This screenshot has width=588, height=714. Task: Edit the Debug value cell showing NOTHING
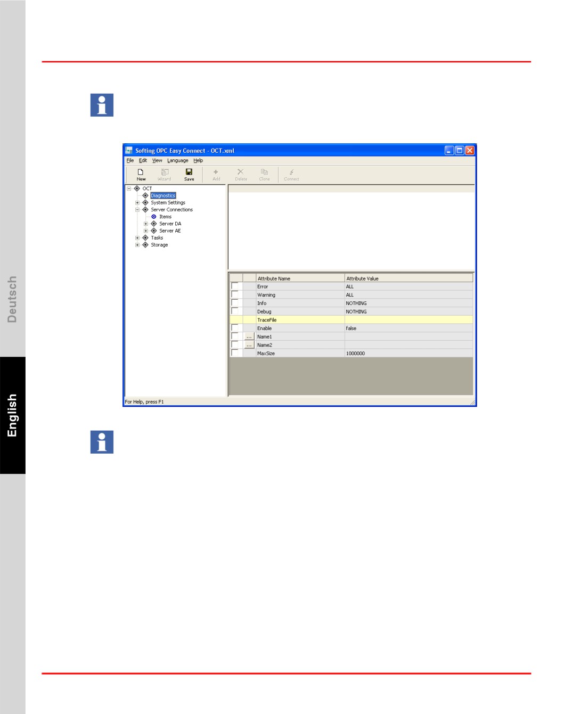pos(409,311)
